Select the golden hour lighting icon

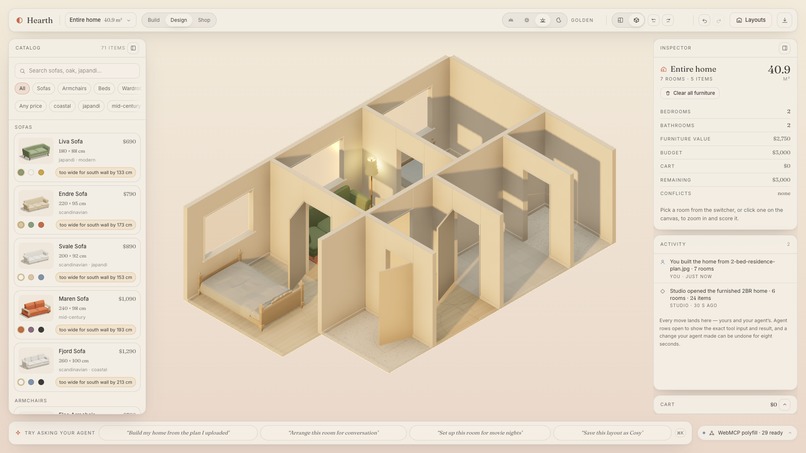coord(542,20)
